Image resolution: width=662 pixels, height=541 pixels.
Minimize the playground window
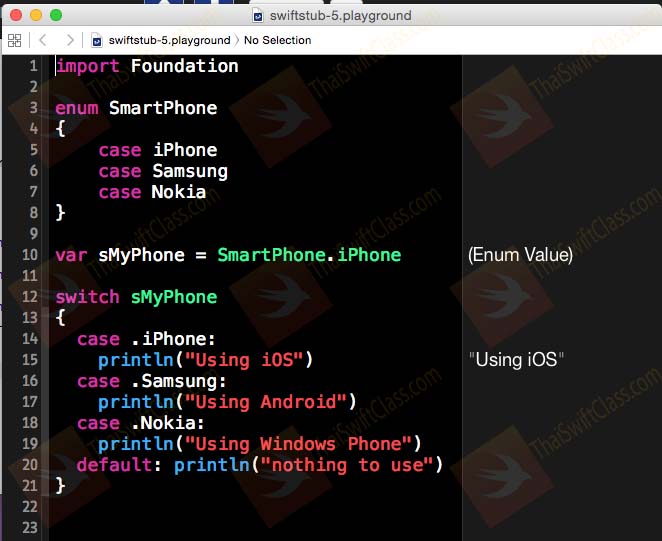36,15
